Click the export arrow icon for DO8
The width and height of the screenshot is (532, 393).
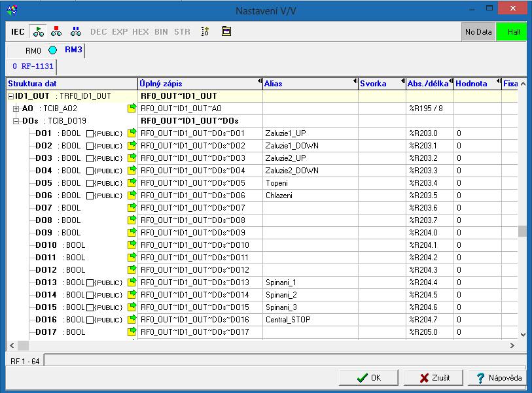click(x=132, y=220)
